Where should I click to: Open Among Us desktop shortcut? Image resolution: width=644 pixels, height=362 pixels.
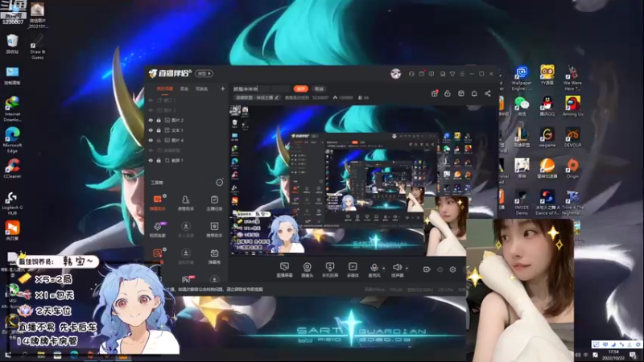(572, 106)
